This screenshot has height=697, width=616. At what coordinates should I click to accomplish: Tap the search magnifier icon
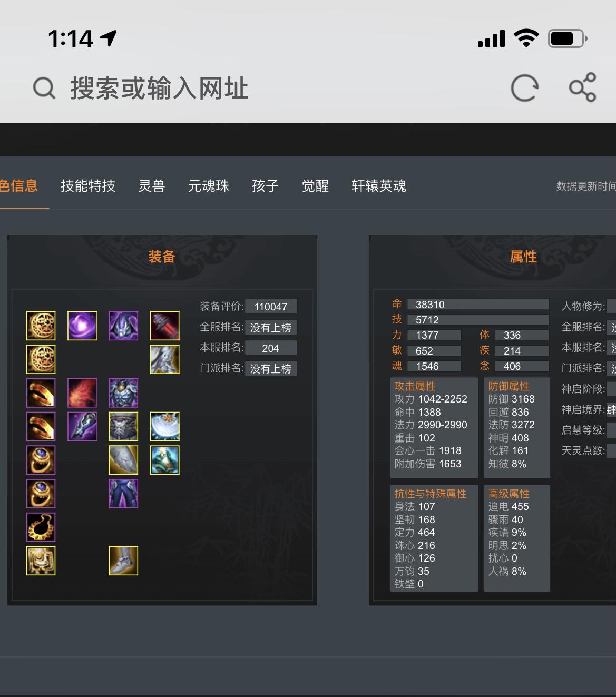tap(44, 88)
